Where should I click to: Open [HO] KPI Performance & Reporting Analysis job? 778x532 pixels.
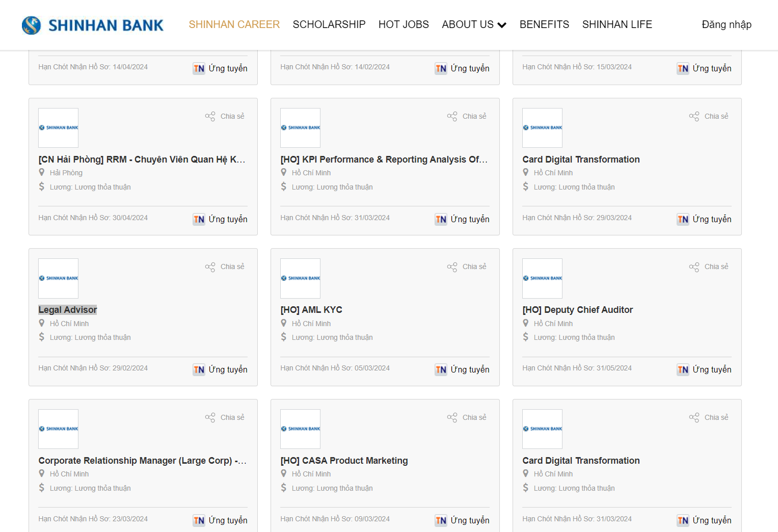click(384, 159)
